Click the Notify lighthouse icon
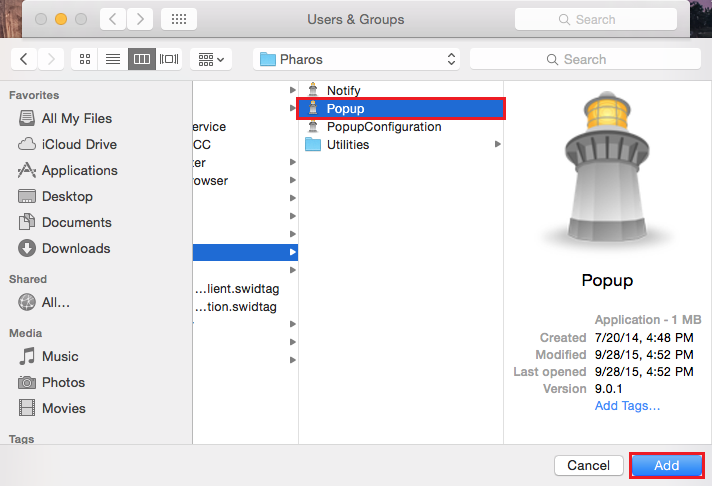Screen dimensions: 712x486 (313, 90)
